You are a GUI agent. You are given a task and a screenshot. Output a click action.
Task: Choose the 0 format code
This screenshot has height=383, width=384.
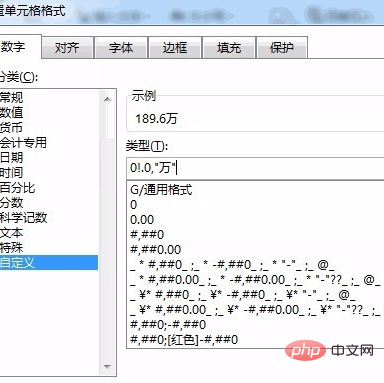click(256, 205)
